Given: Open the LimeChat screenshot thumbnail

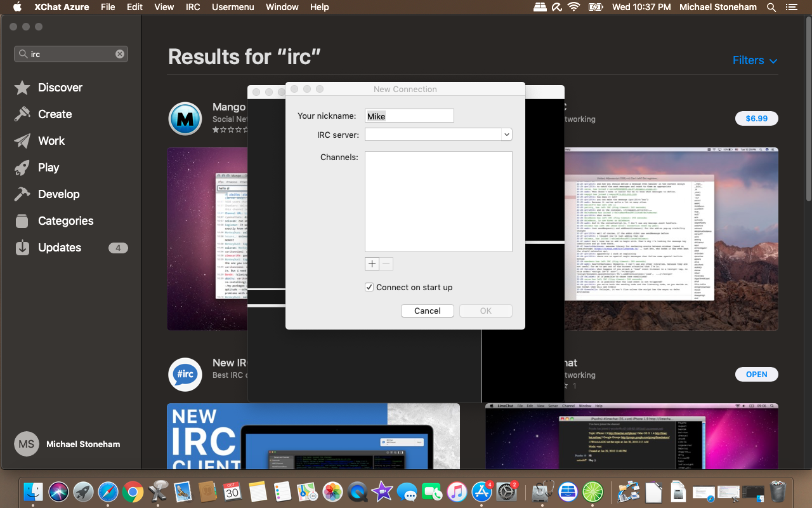Looking at the screenshot, I should (x=632, y=436).
